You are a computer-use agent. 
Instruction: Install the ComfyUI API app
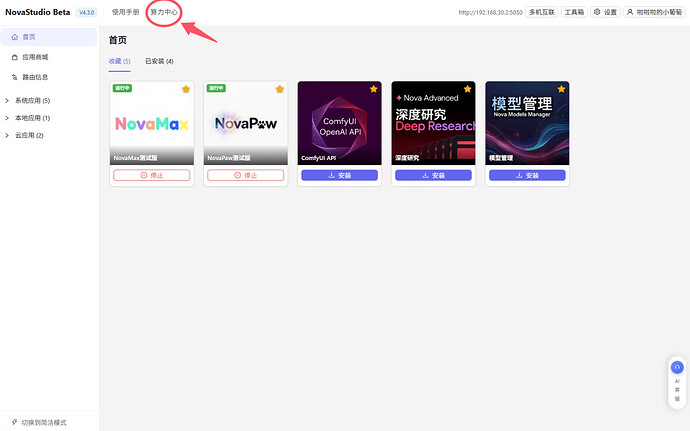[x=340, y=175]
